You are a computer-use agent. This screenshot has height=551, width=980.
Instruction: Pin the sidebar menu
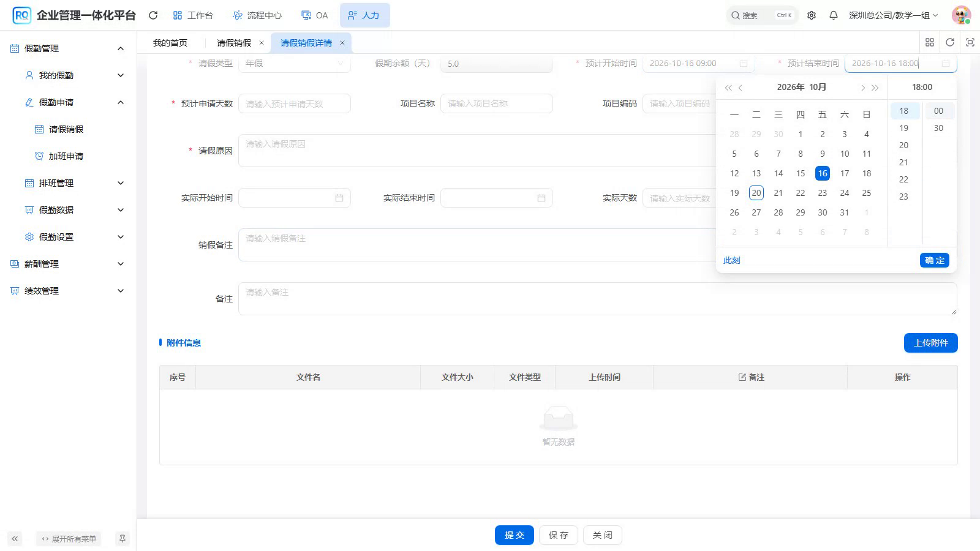click(x=123, y=539)
